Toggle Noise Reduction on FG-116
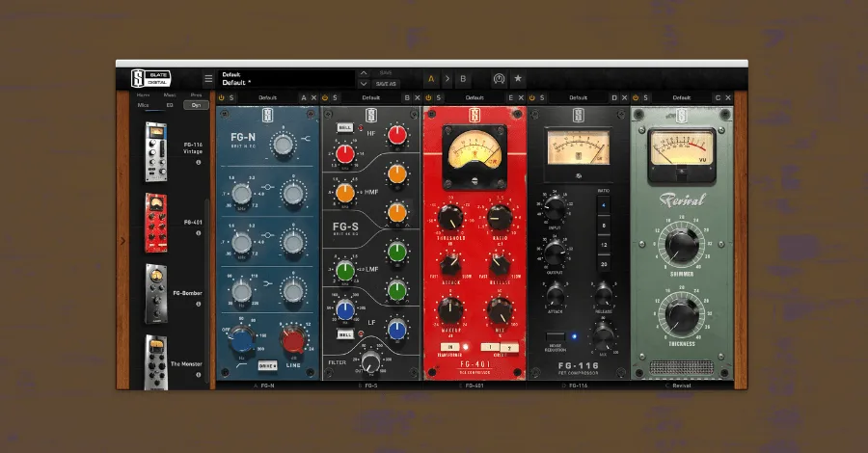 [x=556, y=336]
